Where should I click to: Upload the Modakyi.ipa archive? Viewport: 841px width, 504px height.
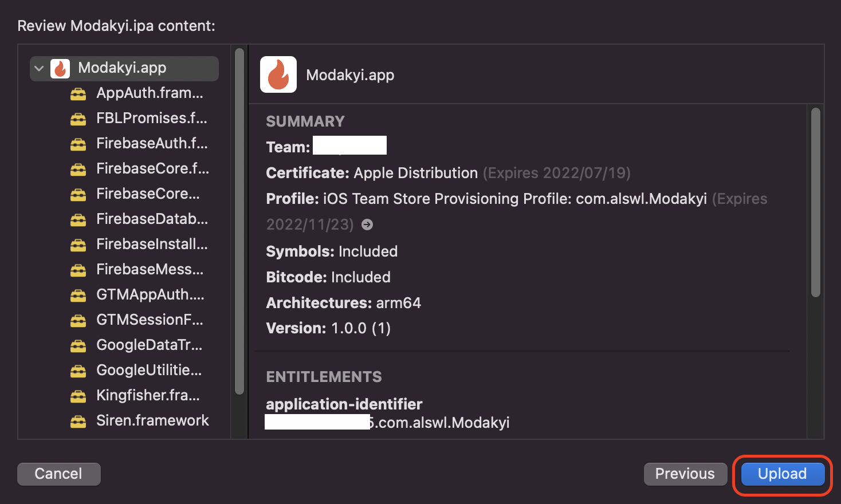783,474
